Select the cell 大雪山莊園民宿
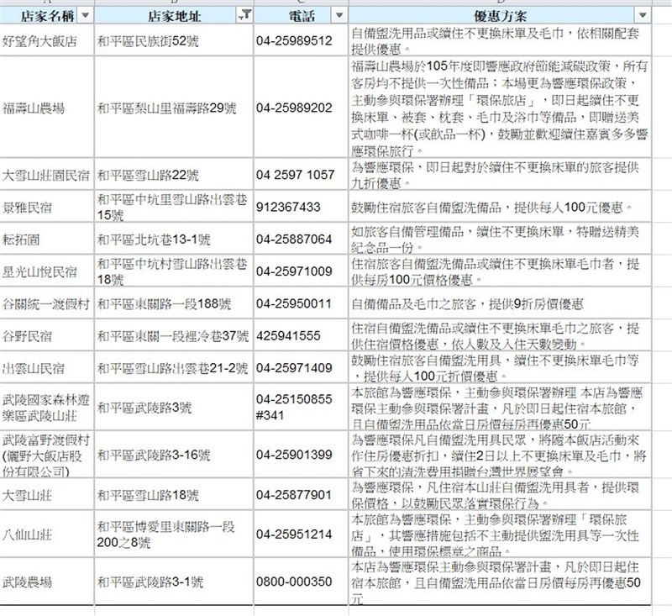 pos(47,174)
